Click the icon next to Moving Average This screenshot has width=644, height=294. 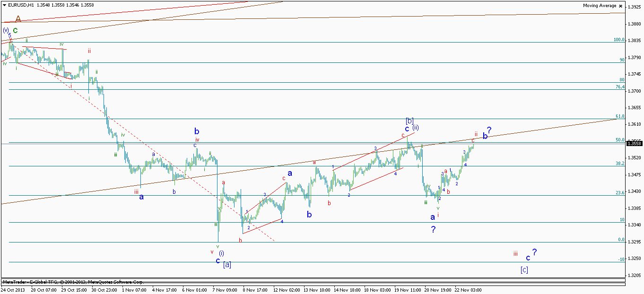click(x=621, y=6)
